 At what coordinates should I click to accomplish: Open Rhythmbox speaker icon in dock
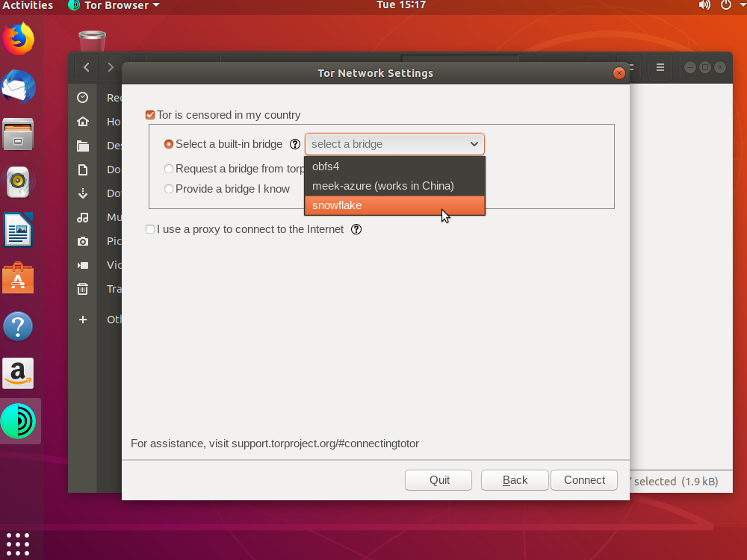click(18, 182)
